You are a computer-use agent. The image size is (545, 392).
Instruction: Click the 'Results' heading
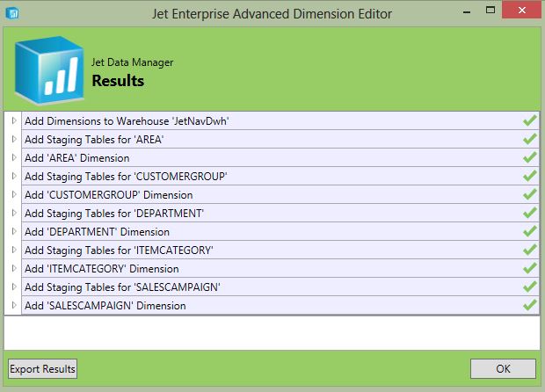118,81
